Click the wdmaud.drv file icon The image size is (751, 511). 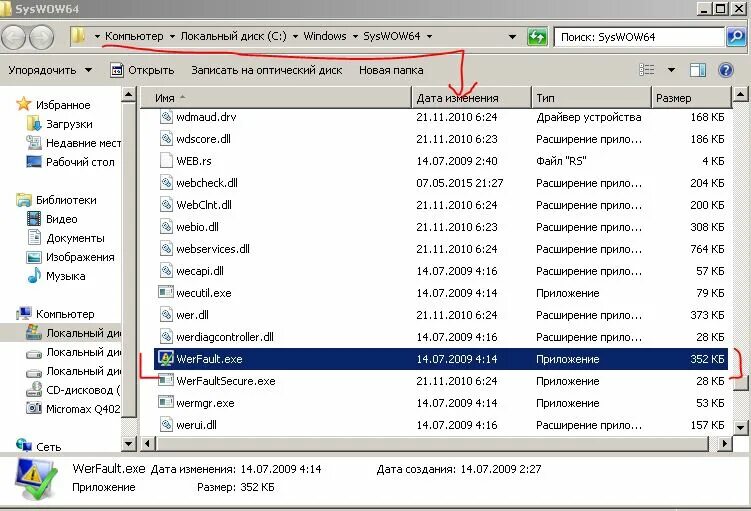(x=166, y=117)
